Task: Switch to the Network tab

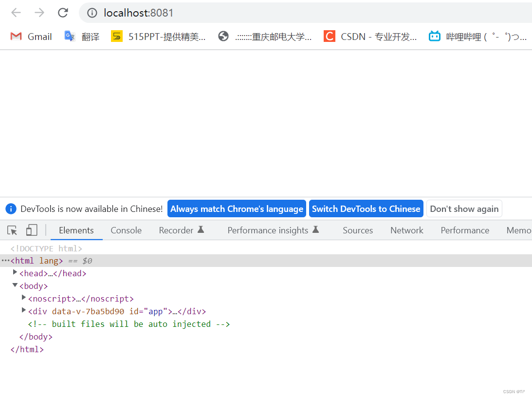Action: [406, 230]
